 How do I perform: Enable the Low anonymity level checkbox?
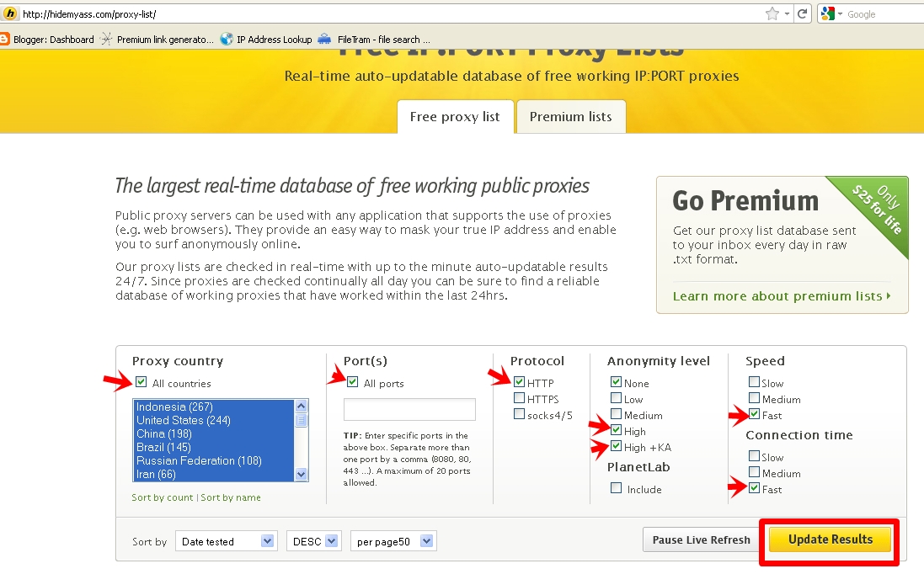[x=617, y=398]
